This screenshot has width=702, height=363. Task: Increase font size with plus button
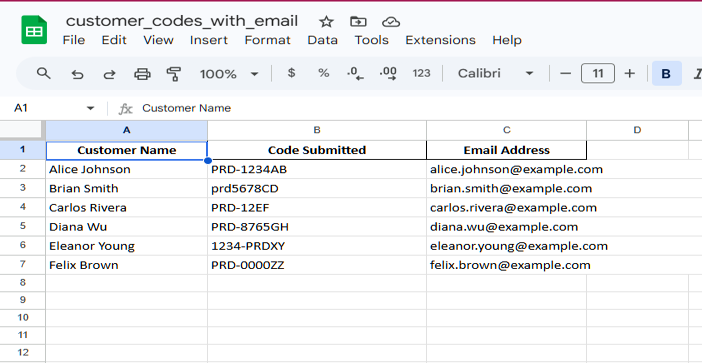(629, 73)
